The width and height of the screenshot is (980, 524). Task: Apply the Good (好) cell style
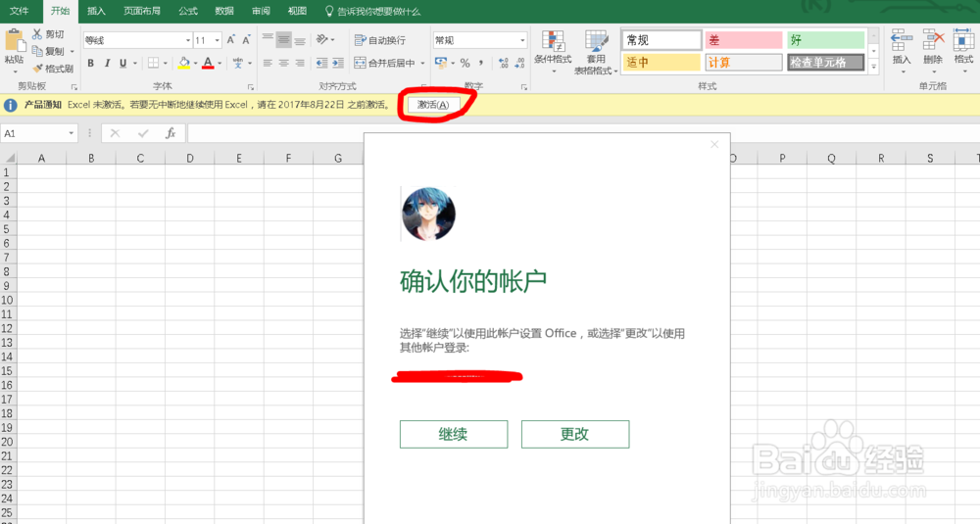pos(825,40)
